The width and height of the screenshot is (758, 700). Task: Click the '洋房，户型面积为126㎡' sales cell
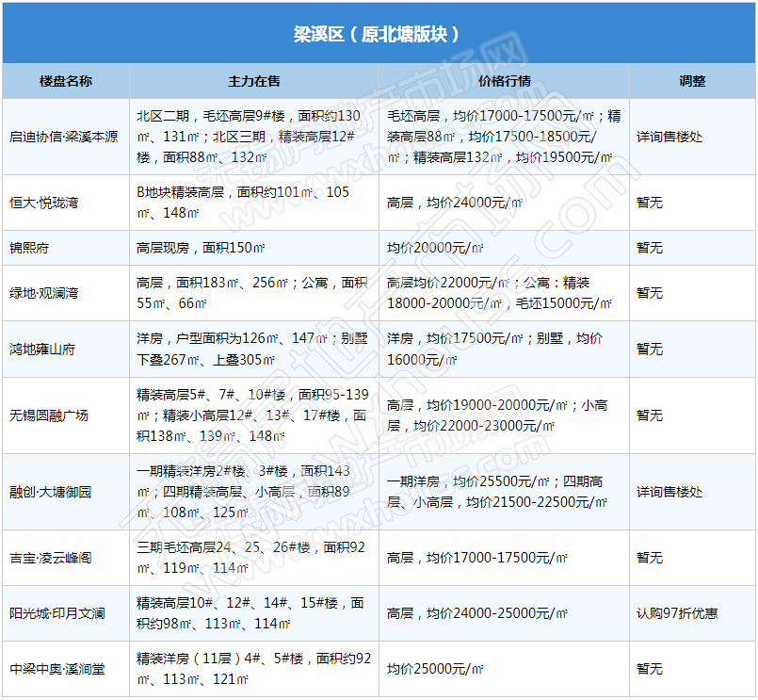(x=252, y=349)
